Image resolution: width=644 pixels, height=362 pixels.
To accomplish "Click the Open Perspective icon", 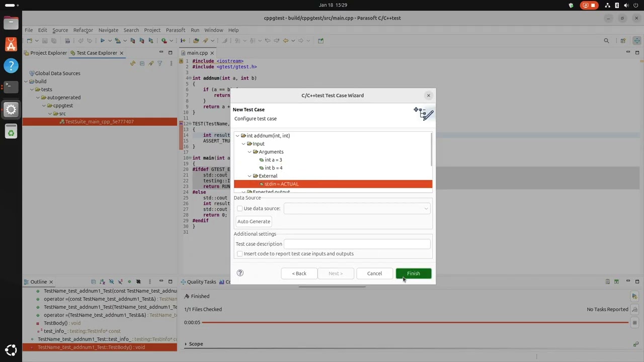I will click(x=623, y=41).
